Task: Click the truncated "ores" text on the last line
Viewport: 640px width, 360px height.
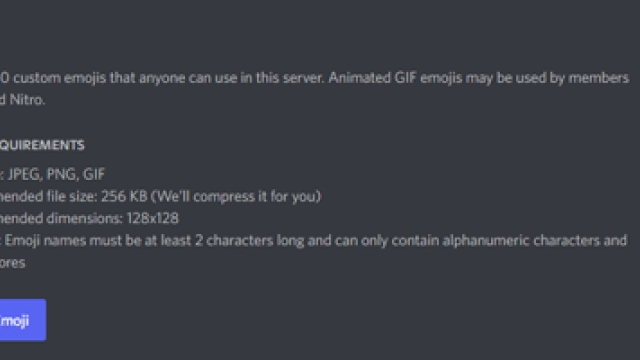Action: click(x=13, y=263)
